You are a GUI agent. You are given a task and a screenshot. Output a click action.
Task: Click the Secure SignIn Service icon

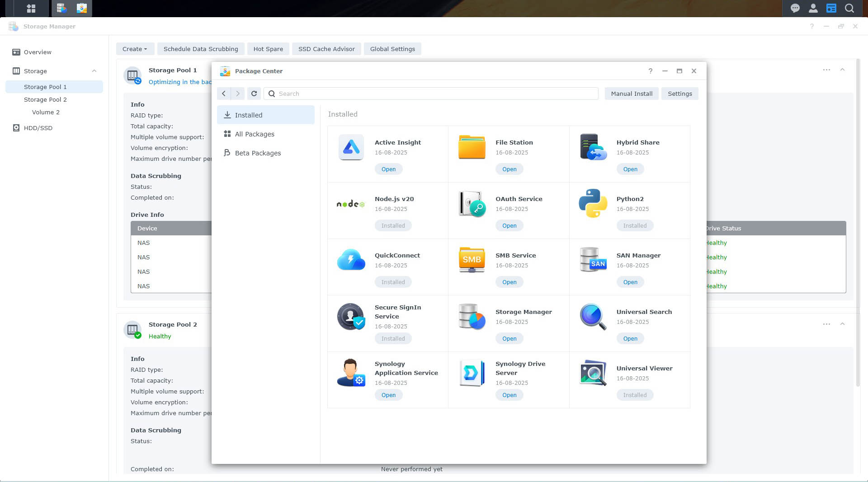pyautogui.click(x=351, y=317)
